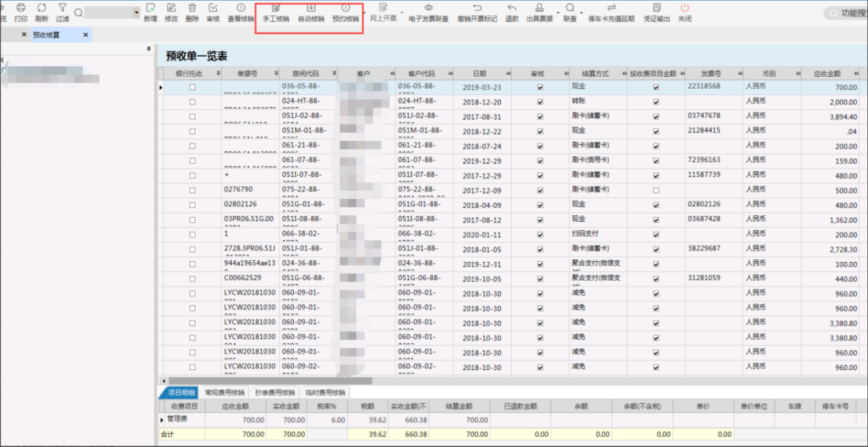Toggle 按收费项目金额 checkbox in the 2019-10-05 row
868x447 pixels.
[x=656, y=279]
